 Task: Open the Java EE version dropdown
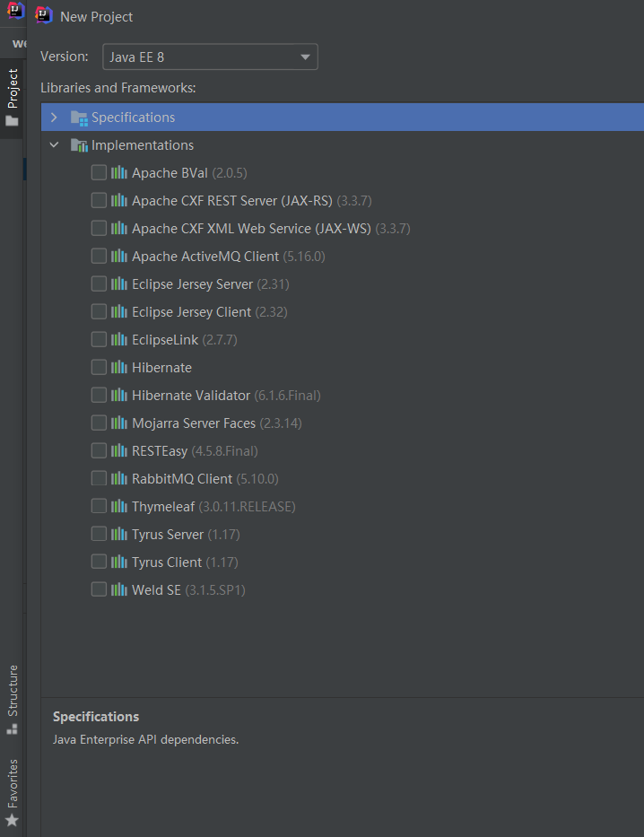pyautogui.click(x=210, y=57)
